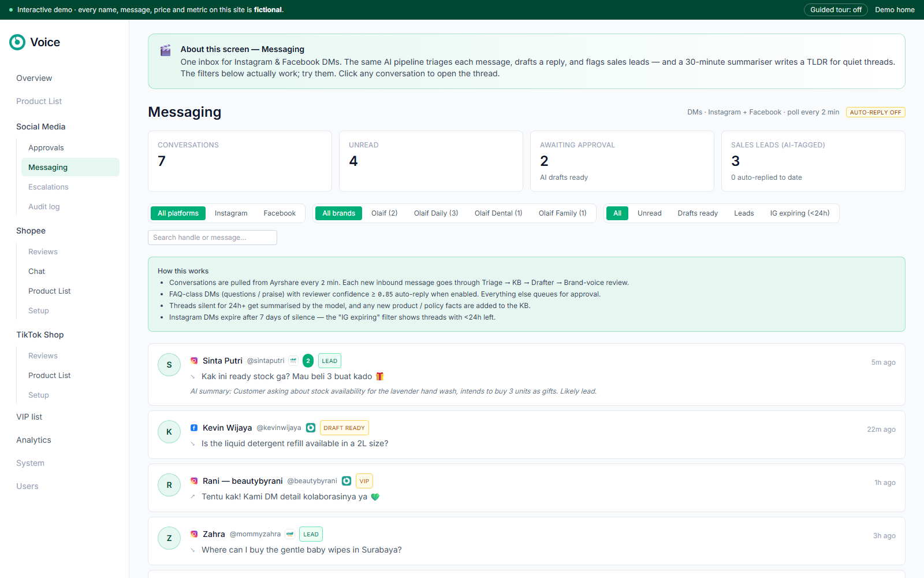Click Sinta Putri's Instagram platform icon
The image size is (924, 578).
[194, 361]
